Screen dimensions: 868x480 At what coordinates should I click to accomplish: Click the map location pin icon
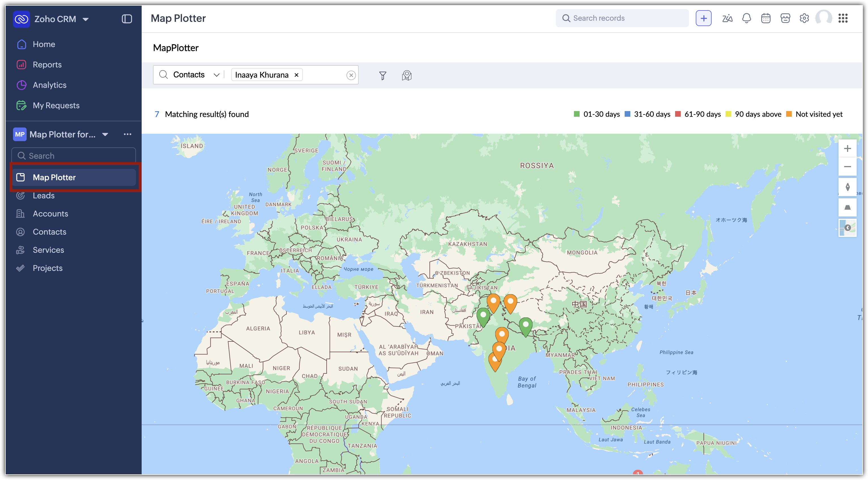pyautogui.click(x=407, y=75)
